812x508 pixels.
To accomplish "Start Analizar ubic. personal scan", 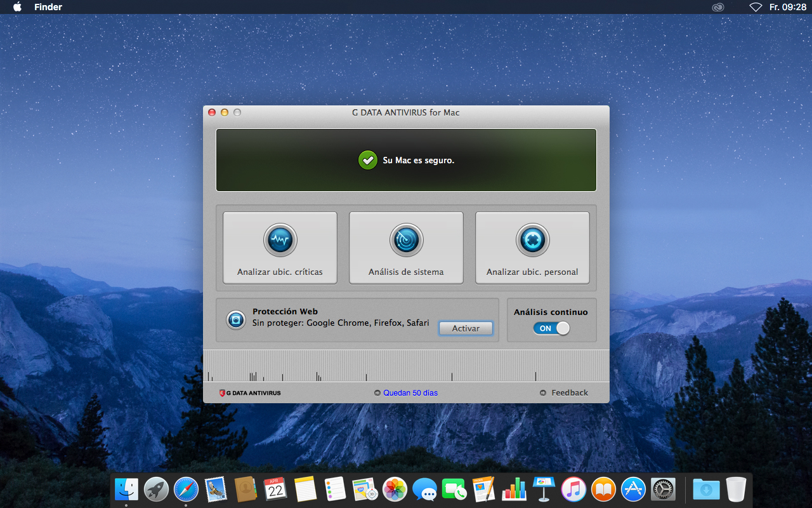I will (532, 248).
